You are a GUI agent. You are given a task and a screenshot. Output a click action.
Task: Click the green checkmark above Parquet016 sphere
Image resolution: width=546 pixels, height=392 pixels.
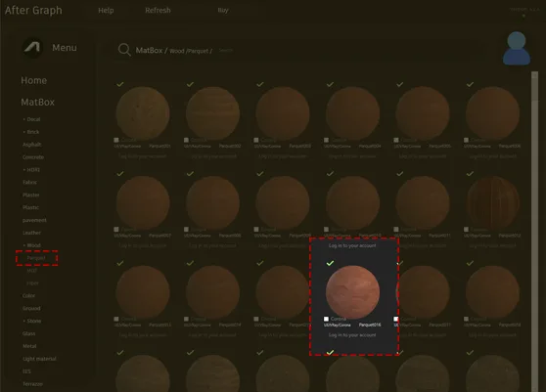pyautogui.click(x=330, y=263)
